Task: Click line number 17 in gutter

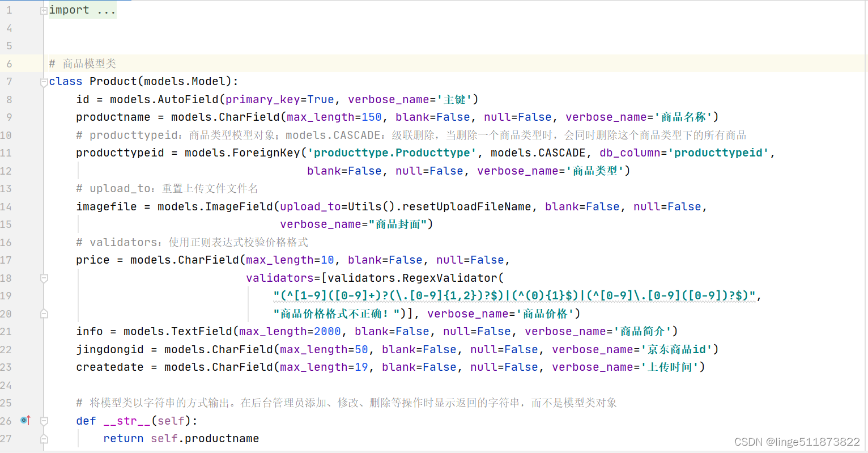Action: [6, 260]
